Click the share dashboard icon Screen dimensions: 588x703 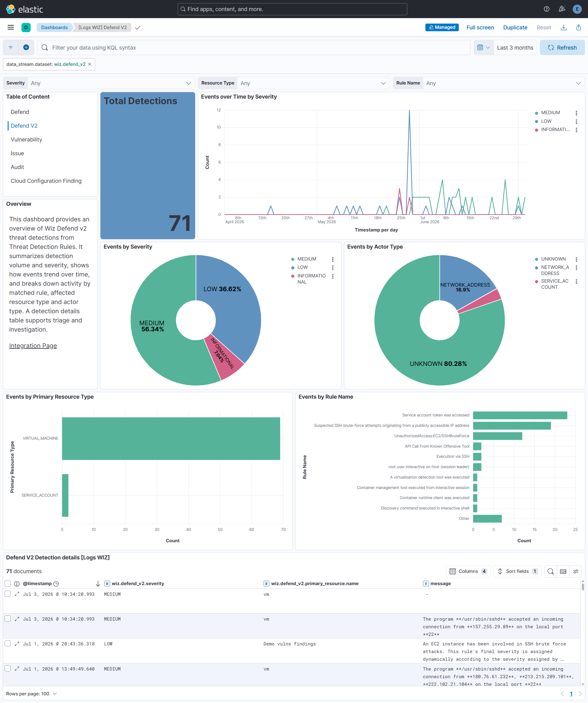(x=579, y=28)
